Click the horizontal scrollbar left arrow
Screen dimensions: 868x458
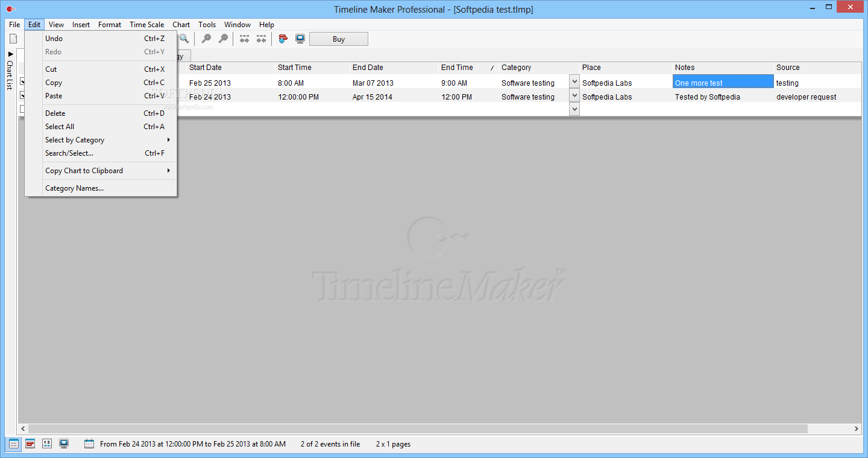23,428
